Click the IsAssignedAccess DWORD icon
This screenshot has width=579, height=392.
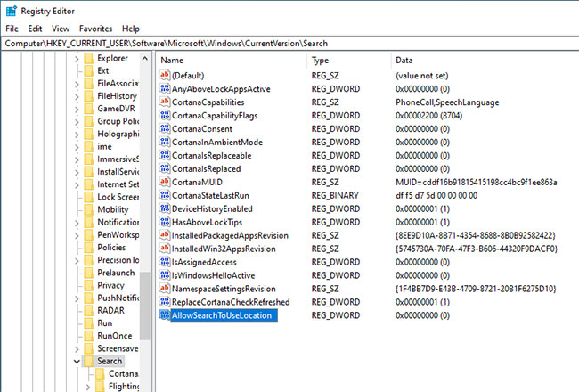coord(165,261)
